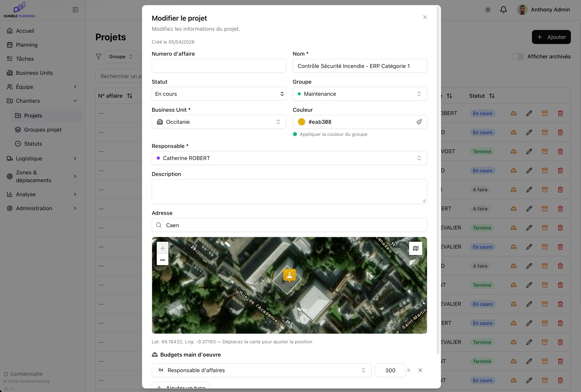Delete trash icon in first A faire row
This screenshot has height=392, width=581.
click(x=560, y=190)
